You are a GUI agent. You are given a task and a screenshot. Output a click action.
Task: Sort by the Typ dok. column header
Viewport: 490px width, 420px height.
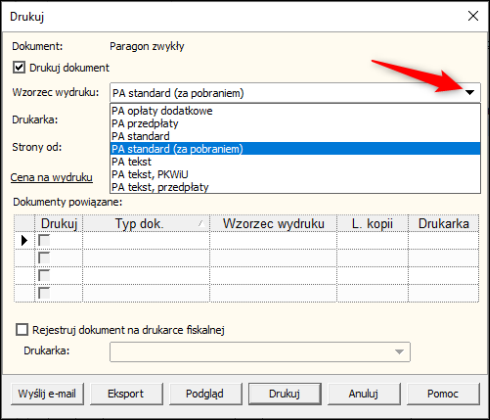click(x=146, y=223)
